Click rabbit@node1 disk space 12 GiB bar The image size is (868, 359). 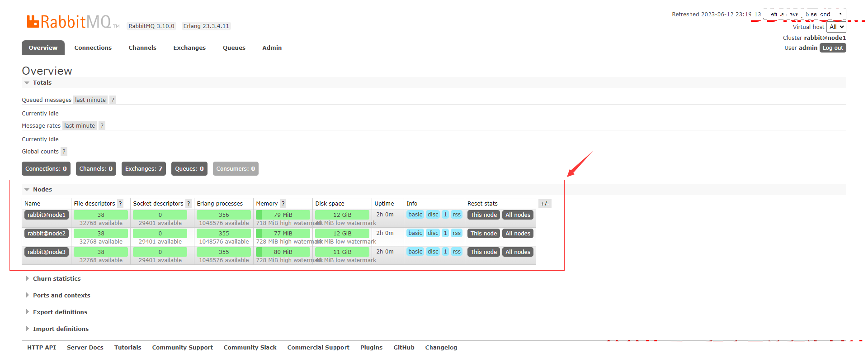tap(342, 215)
